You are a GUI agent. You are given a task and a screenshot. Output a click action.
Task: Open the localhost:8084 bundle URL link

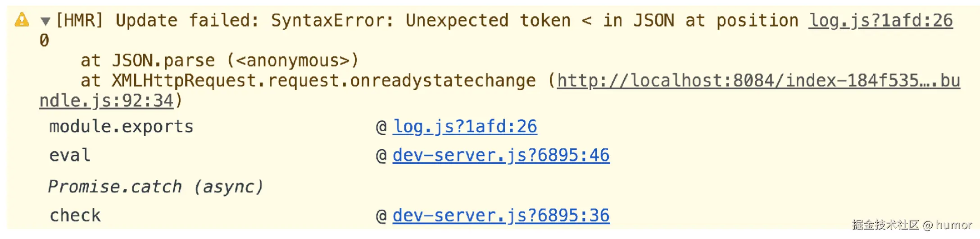tap(758, 81)
